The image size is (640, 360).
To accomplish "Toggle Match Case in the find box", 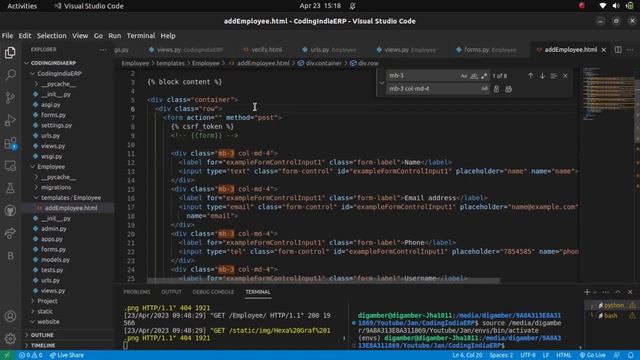I will (464, 76).
